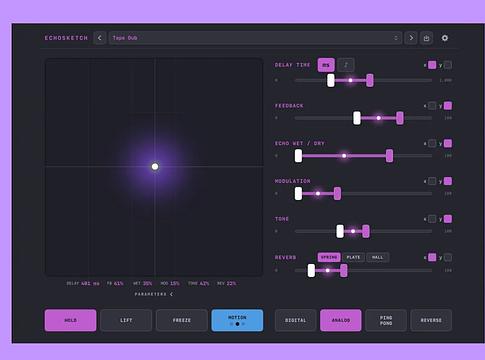Toggle Reverb y-axis assignment

pos(448,257)
